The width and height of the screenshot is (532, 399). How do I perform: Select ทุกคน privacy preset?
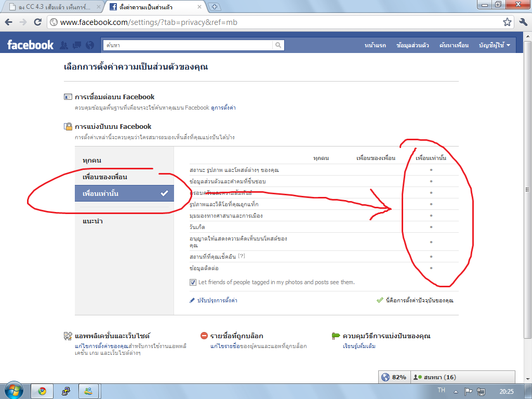[91, 161]
